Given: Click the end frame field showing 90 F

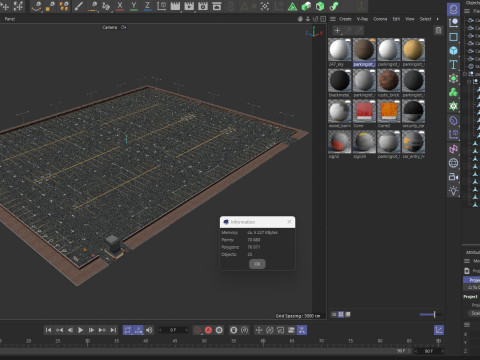Looking at the screenshot, I should tap(430, 351).
